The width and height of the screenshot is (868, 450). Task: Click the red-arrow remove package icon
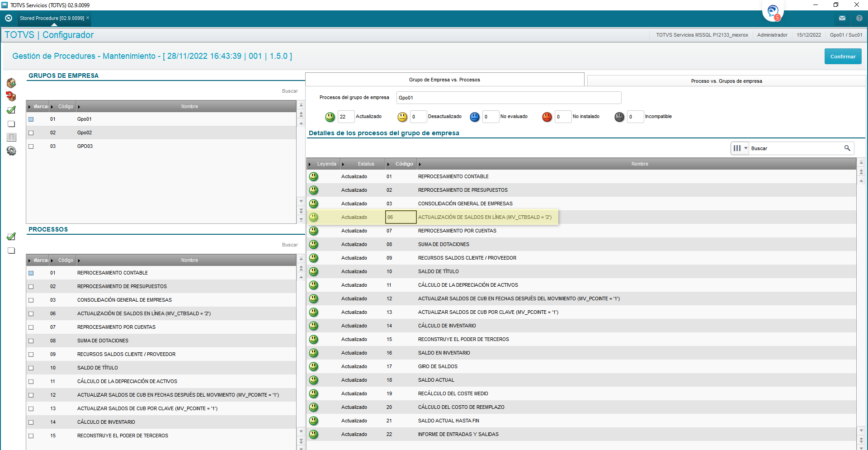[x=11, y=96]
